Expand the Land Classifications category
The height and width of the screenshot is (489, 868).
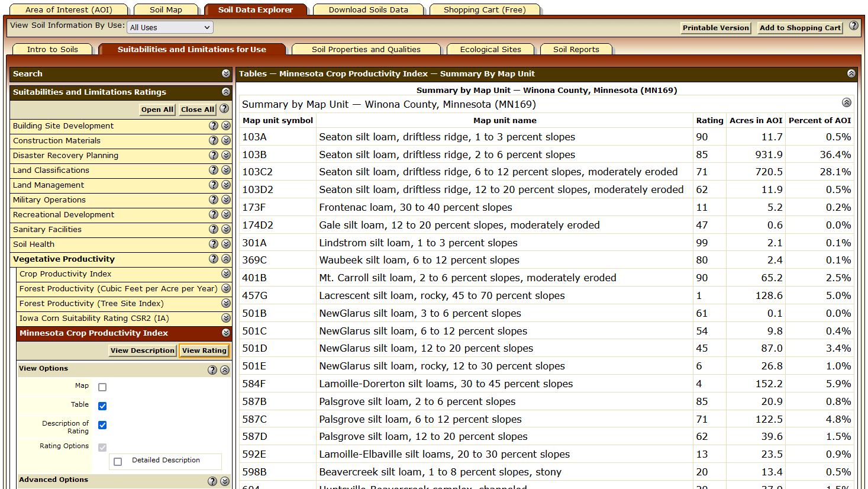click(x=226, y=170)
